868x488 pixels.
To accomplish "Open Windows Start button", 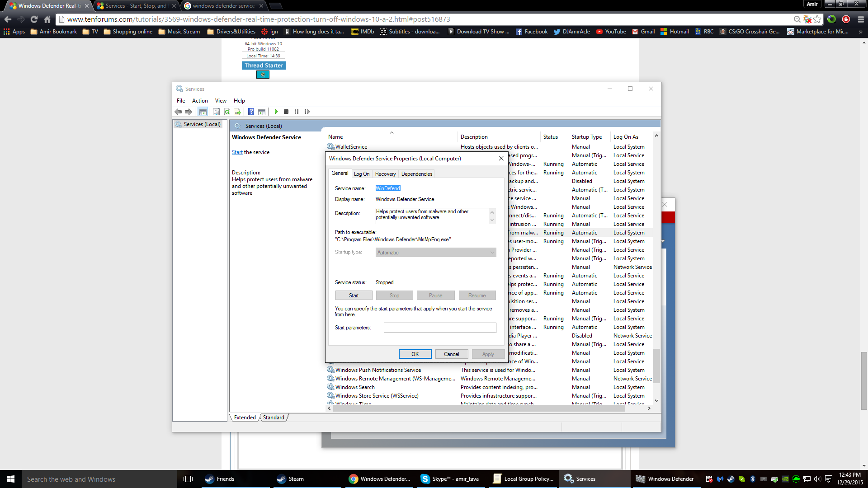I will 11,479.
